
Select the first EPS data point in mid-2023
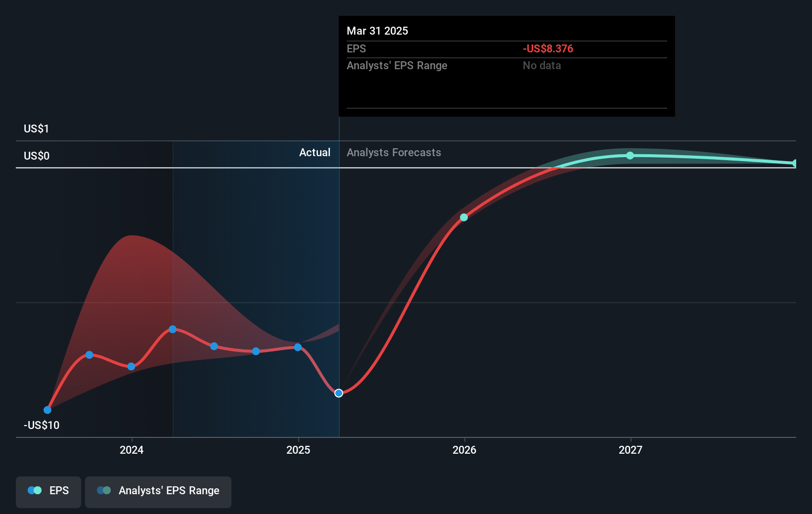(47, 410)
